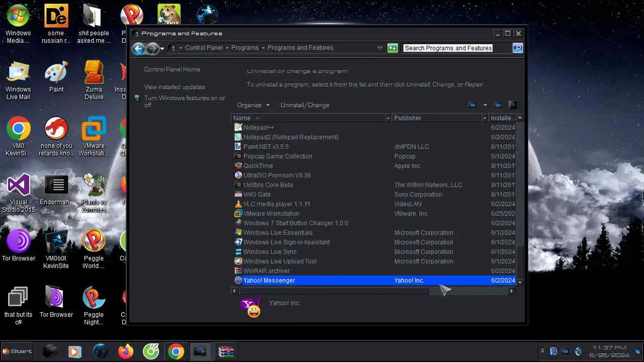Open the address bar history dropdown
644x362 pixels.
[x=380, y=48]
